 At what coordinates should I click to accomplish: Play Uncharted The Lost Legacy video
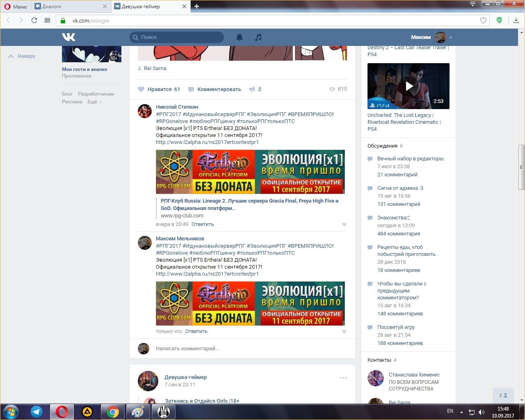coord(409,86)
